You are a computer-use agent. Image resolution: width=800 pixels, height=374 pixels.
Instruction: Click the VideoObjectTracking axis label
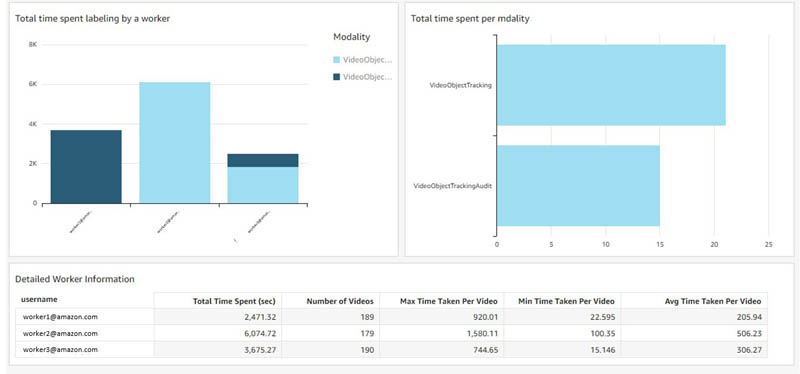coord(461,85)
